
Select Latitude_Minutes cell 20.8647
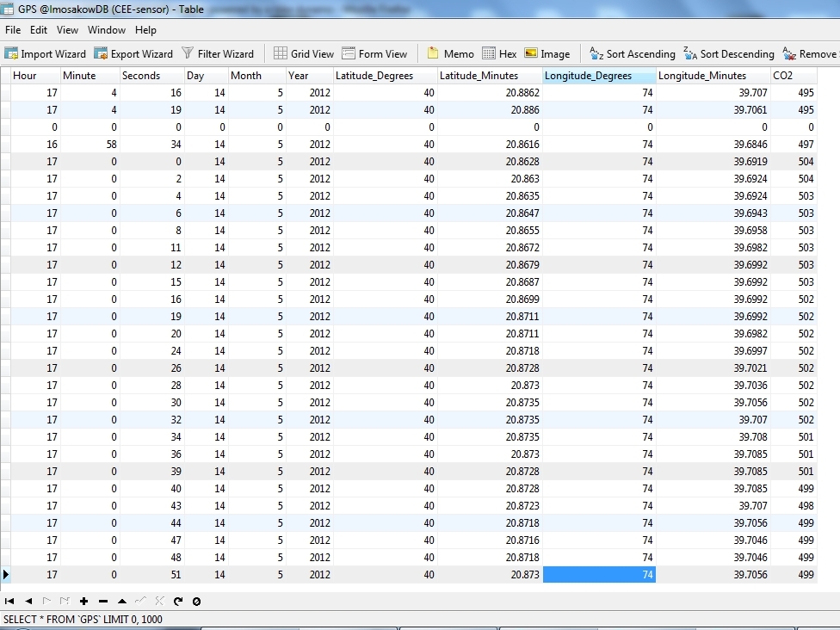point(491,213)
